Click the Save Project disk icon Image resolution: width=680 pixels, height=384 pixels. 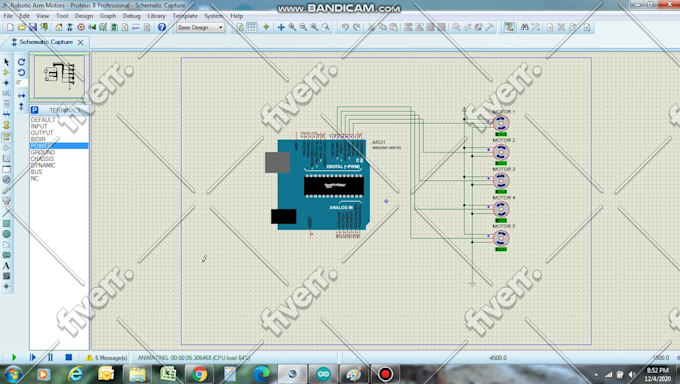tap(33, 27)
